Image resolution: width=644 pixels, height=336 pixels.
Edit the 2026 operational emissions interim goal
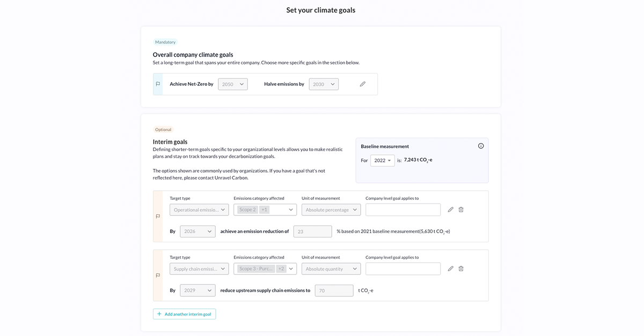(x=451, y=210)
